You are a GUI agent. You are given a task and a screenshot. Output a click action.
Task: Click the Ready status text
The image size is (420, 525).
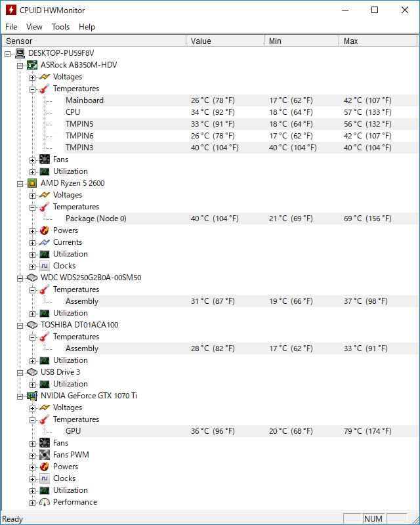point(12,519)
